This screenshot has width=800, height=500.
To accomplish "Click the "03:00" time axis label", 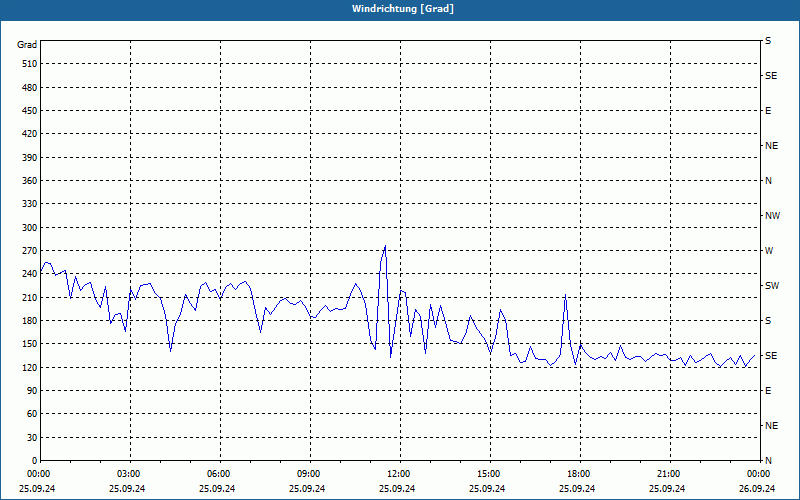I will pos(130,474).
